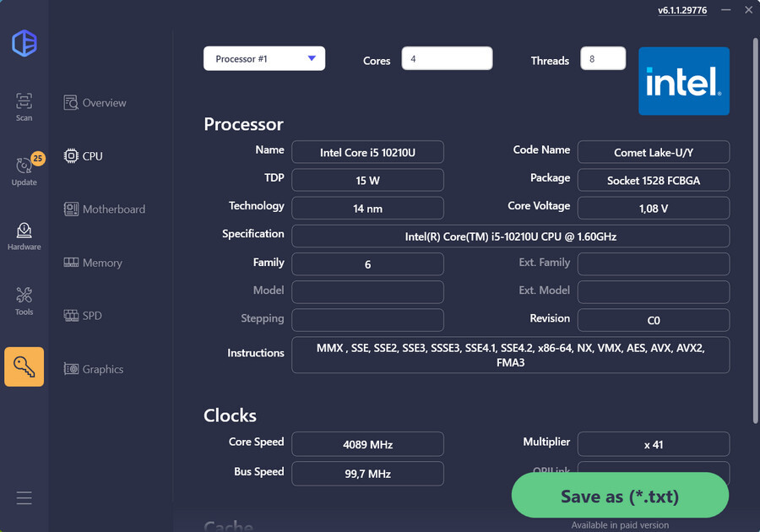
Task: Open the Tools section
Action: pos(24,301)
